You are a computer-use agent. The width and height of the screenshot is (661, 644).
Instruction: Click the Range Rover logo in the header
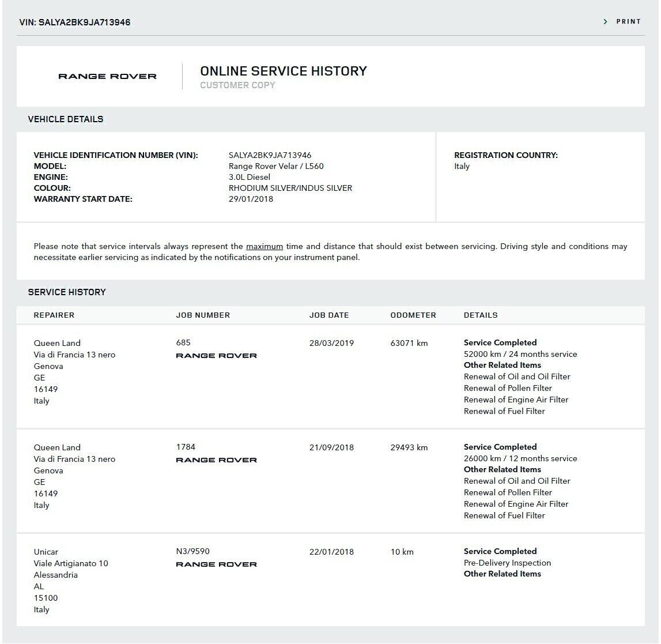[107, 76]
